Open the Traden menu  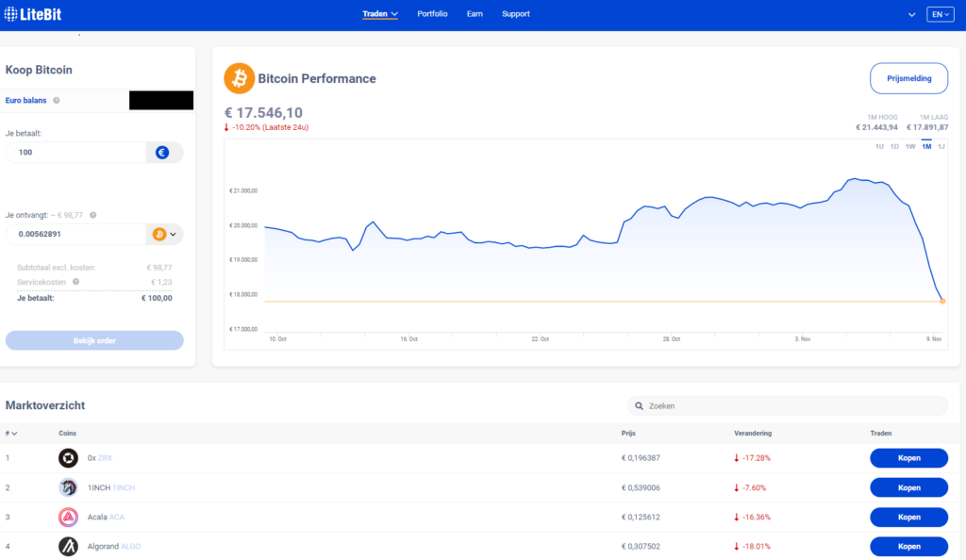380,14
